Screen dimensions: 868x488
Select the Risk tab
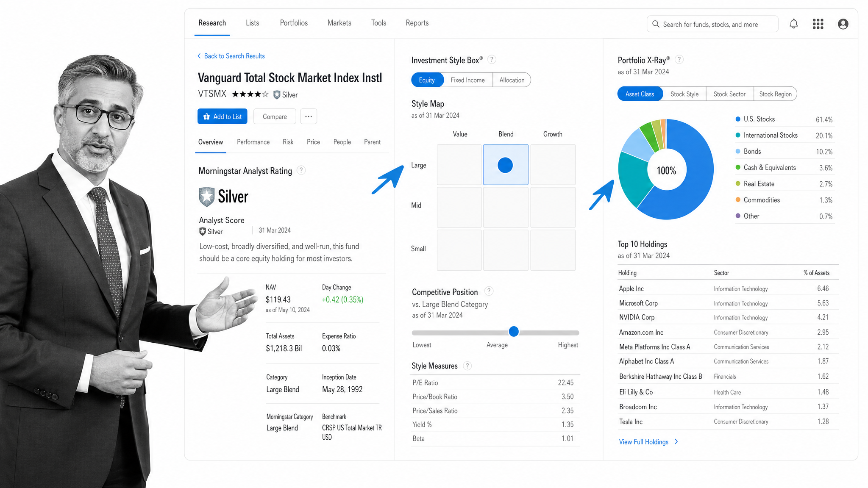288,142
